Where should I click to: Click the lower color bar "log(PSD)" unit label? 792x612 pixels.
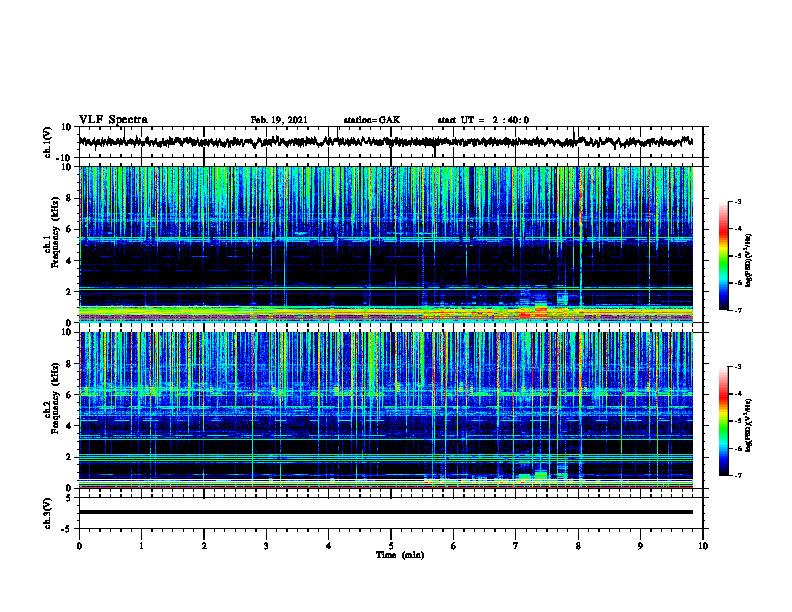[749, 425]
